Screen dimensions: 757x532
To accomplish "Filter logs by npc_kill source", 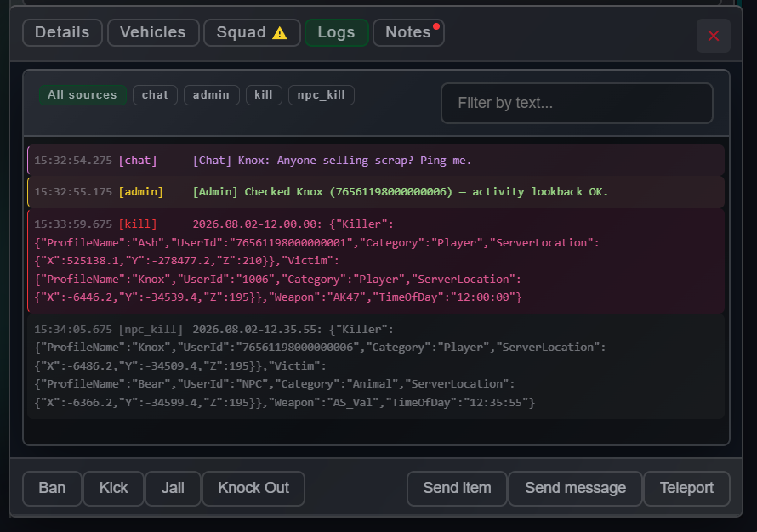I will point(321,95).
